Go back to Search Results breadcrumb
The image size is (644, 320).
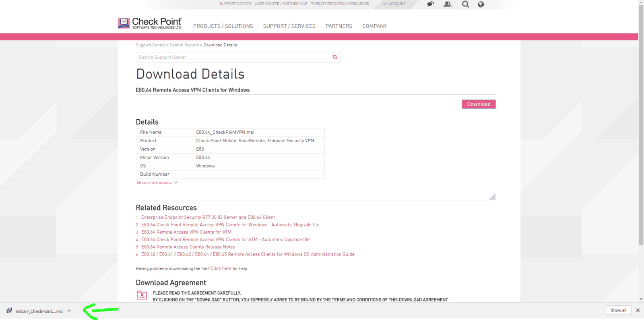(x=184, y=45)
